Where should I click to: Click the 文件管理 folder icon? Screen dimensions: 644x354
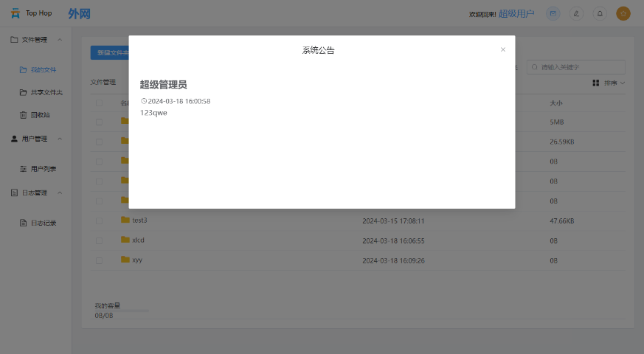[14, 39]
